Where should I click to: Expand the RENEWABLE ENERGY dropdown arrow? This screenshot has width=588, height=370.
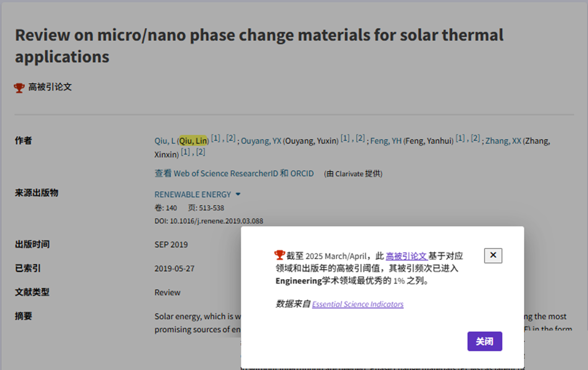pos(238,194)
